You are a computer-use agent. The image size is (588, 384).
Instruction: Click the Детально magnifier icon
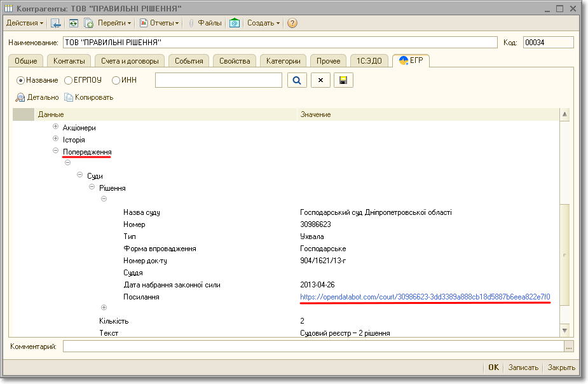click(20, 97)
